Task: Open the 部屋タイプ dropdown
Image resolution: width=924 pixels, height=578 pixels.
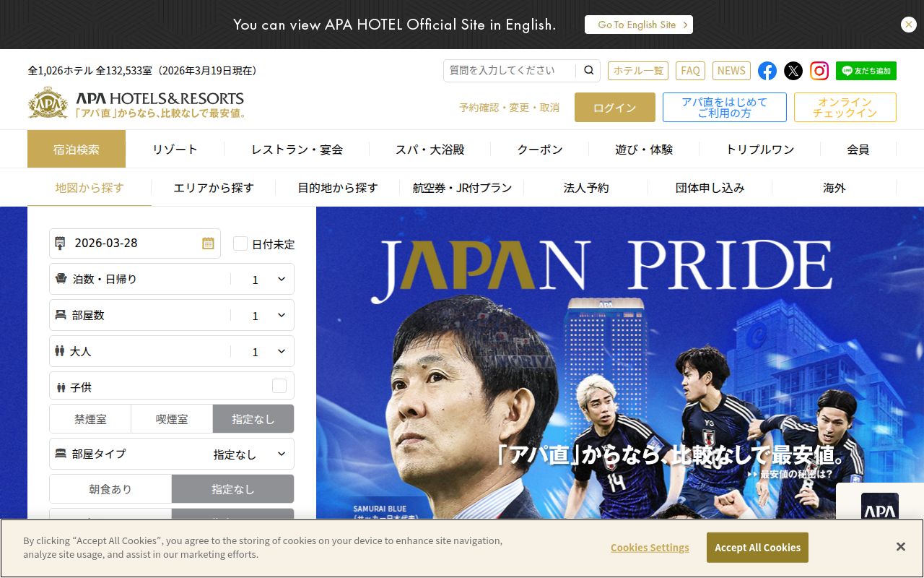Action: click(x=172, y=454)
